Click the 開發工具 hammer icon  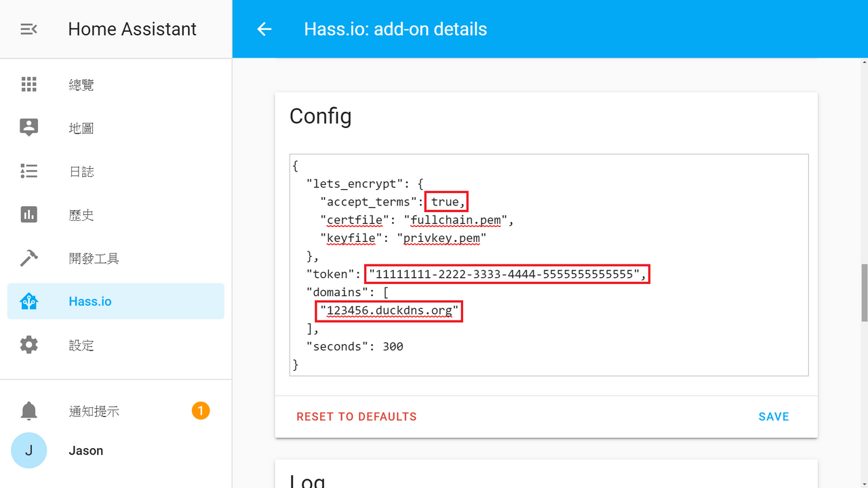28,258
